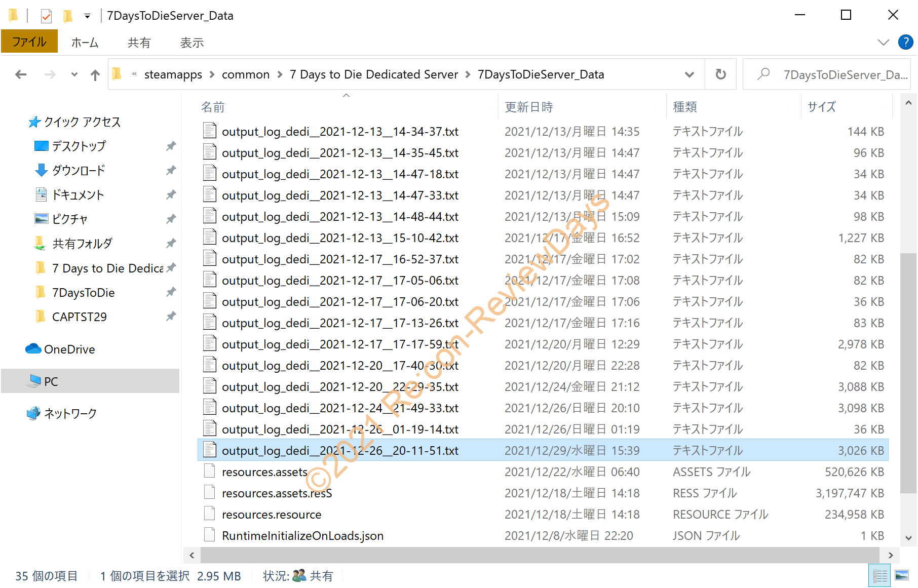Click the 3,026 KB size cell

(x=861, y=451)
